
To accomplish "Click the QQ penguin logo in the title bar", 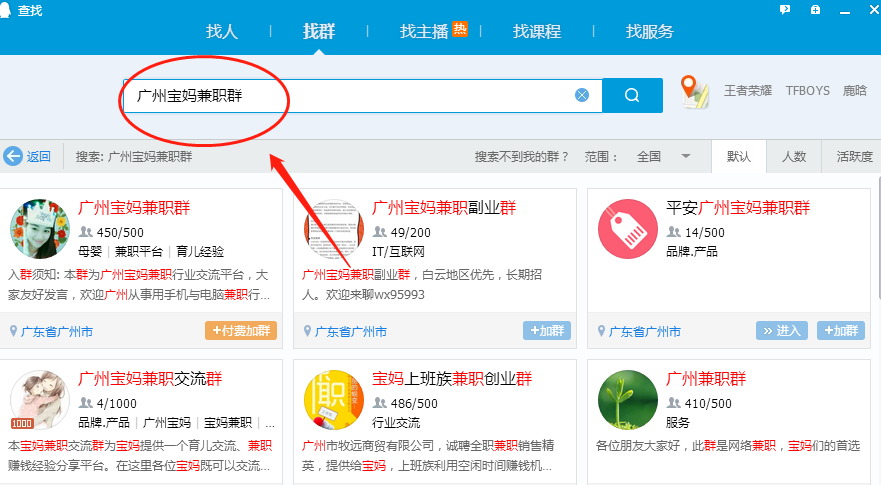I will (x=5, y=10).
